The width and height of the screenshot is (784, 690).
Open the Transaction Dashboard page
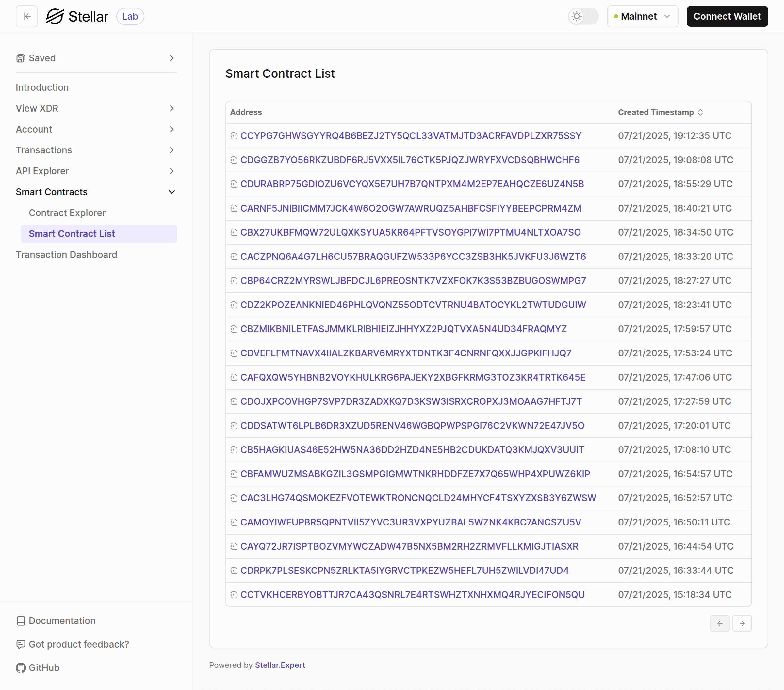(66, 255)
